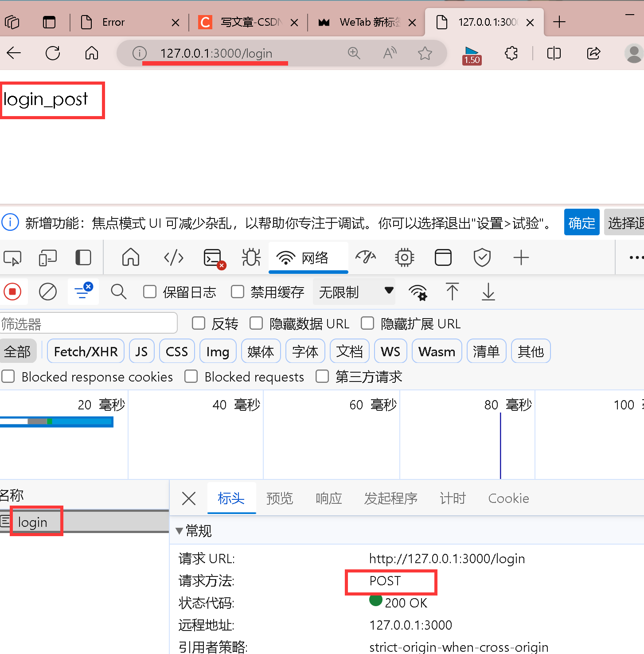
Task: Click the 确定 button in info banner
Action: coord(582,222)
